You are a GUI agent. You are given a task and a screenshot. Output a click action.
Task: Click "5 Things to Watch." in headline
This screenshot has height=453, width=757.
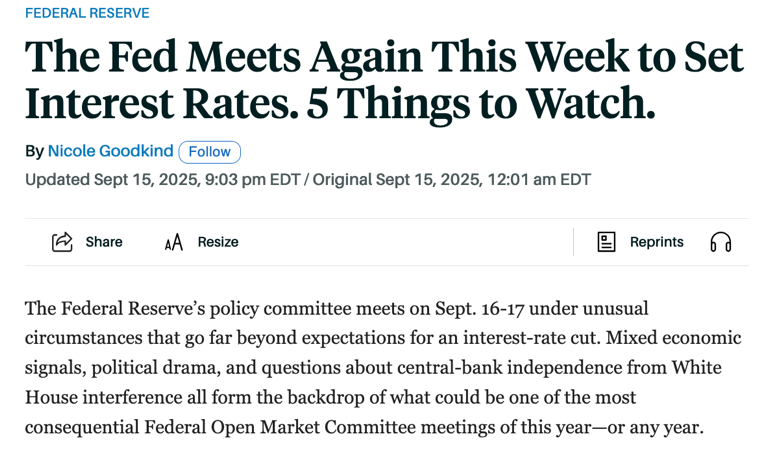tap(481, 104)
